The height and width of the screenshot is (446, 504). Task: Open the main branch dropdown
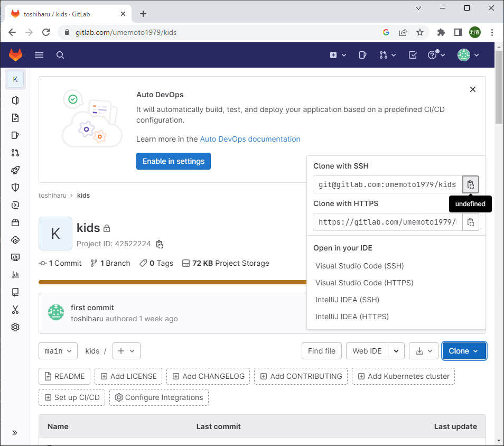(x=58, y=351)
